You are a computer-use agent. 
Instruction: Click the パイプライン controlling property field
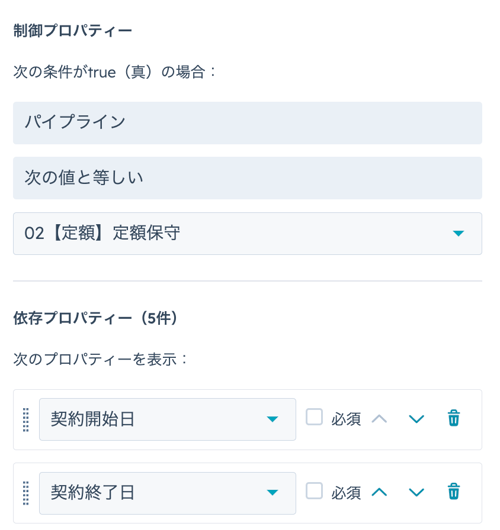coord(247,123)
